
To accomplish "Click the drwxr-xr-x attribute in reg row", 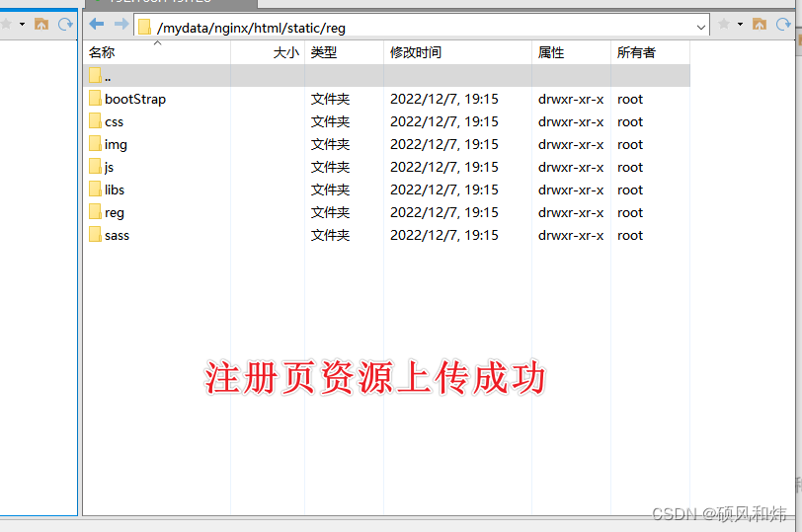I will [x=571, y=213].
